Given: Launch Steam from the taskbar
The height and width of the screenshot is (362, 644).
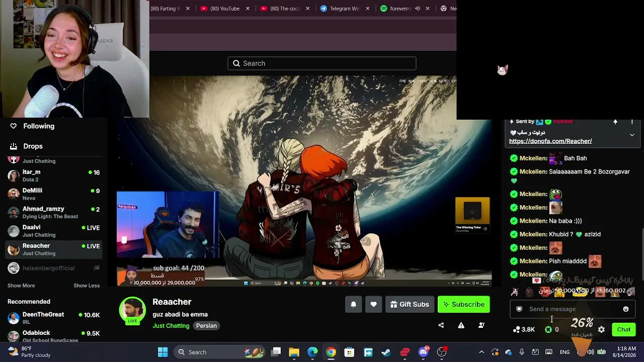Looking at the screenshot, I should [x=386, y=352].
